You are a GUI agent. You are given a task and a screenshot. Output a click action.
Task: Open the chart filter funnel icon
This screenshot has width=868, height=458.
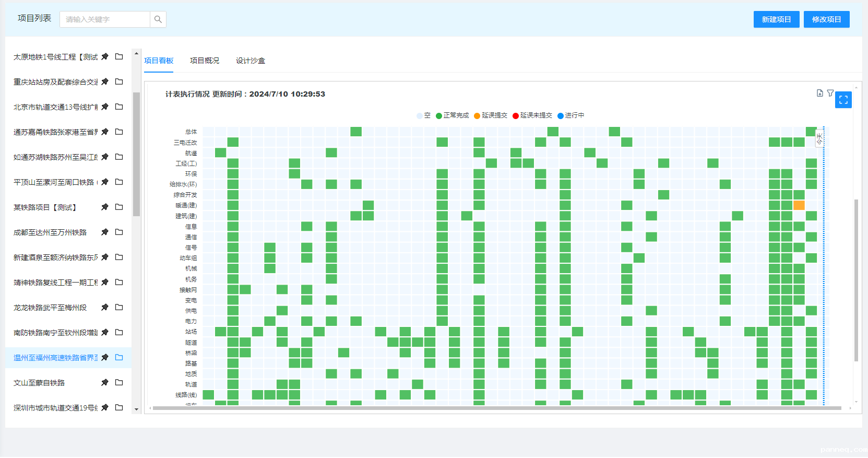tap(830, 93)
